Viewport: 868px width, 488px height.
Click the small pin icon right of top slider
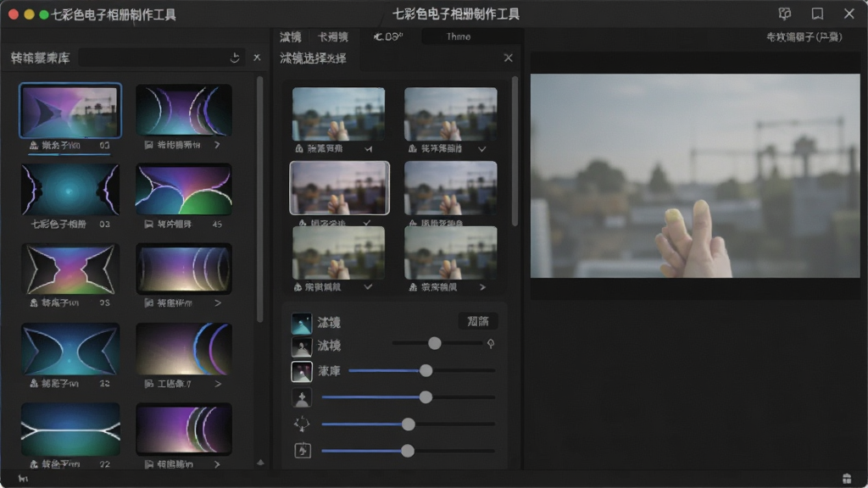tap(491, 344)
